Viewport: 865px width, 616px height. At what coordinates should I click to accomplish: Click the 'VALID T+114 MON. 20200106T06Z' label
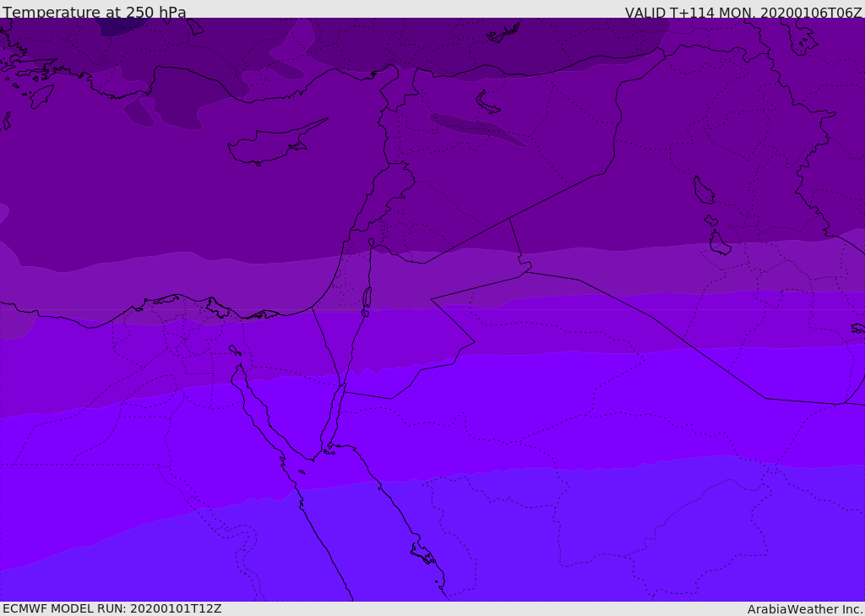pyautogui.click(x=743, y=12)
